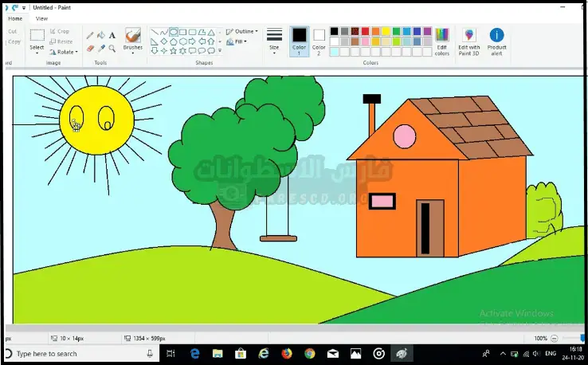Pick the Eraser tool
Screen dimensions: 588x365
pyautogui.click(x=90, y=48)
